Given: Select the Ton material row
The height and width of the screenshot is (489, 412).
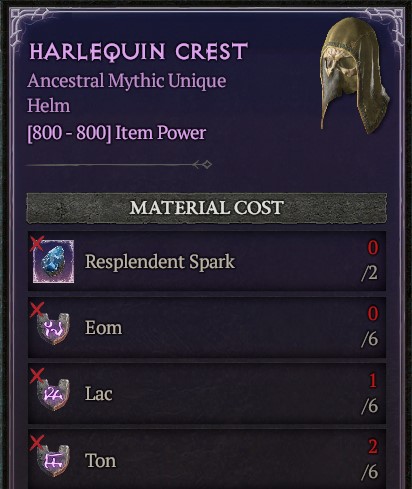Looking at the screenshot, I should pos(207,459).
